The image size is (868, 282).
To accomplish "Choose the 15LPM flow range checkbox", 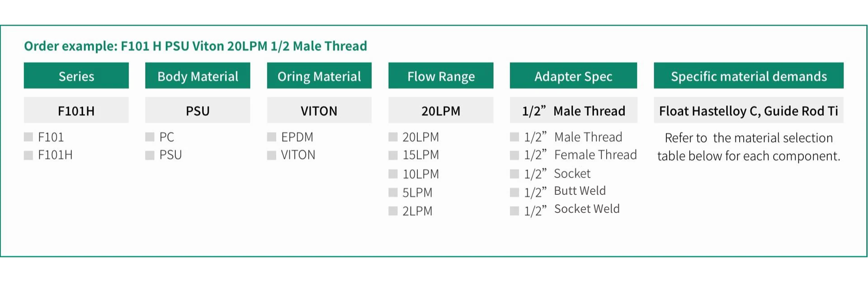I will (x=393, y=155).
